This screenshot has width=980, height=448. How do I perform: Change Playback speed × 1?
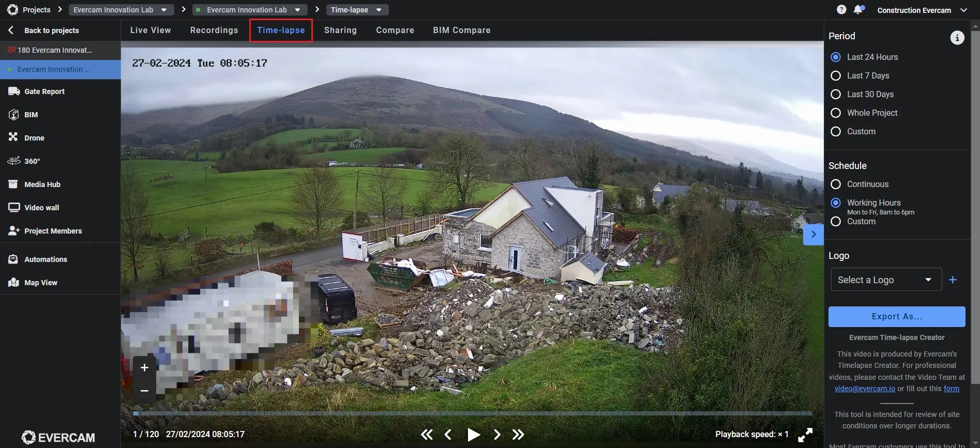click(x=751, y=435)
